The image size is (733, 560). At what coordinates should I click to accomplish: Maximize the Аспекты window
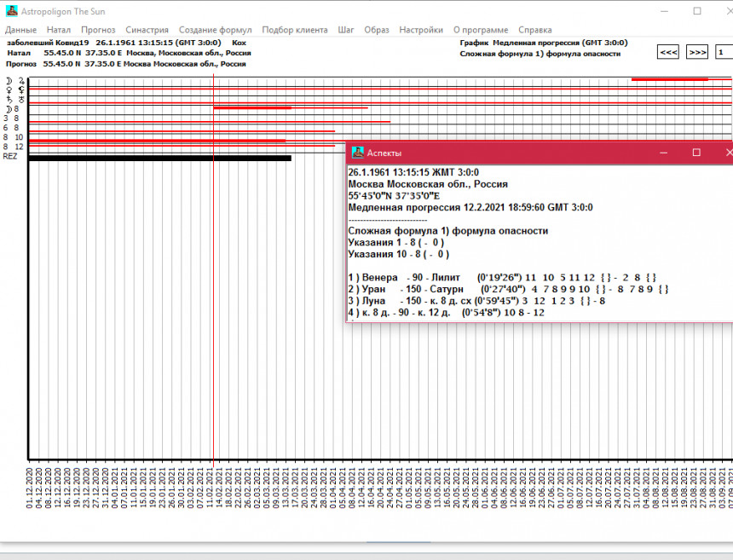click(696, 153)
